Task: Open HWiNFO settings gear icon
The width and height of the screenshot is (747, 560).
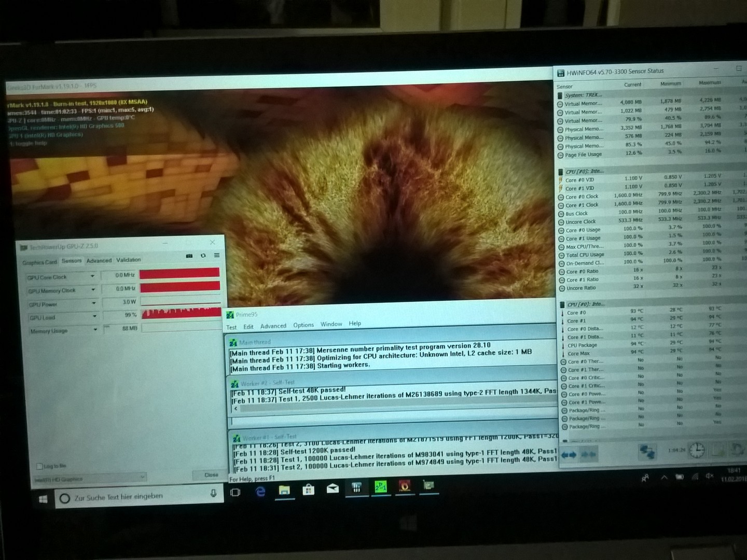Action: pos(738,449)
